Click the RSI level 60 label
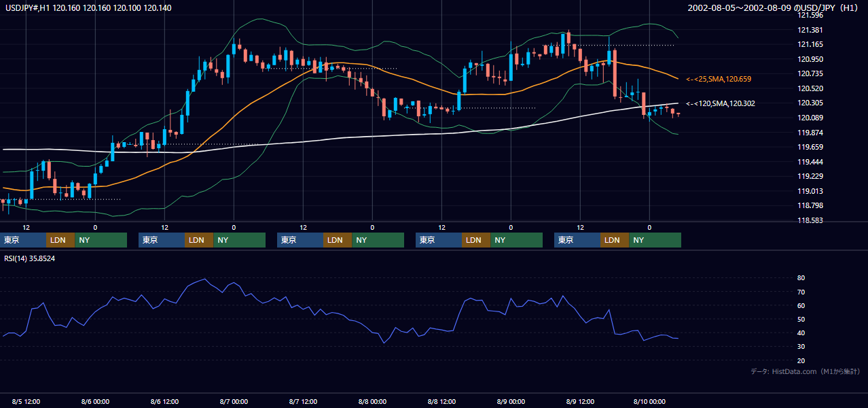Viewport: 868px width, 408px height. [x=801, y=305]
